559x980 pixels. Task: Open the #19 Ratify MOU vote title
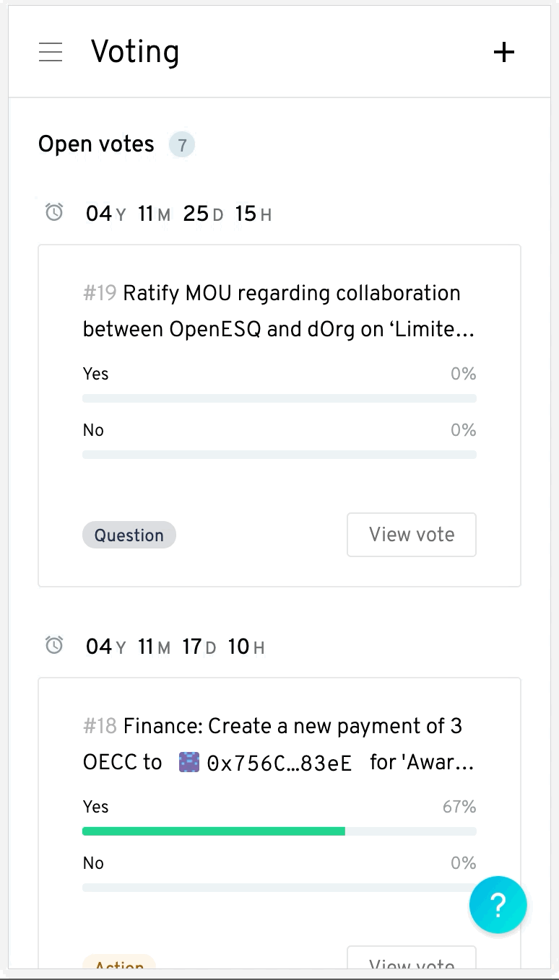tap(279, 311)
